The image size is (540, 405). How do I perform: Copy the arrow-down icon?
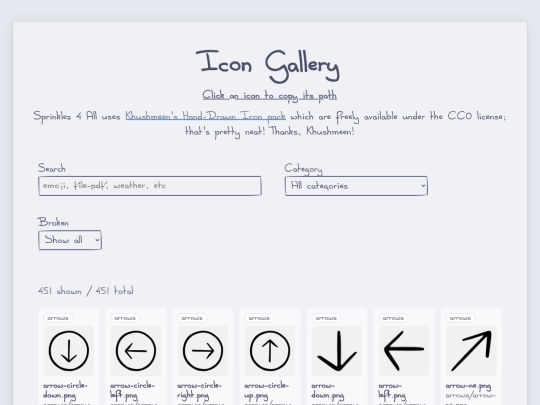point(337,351)
